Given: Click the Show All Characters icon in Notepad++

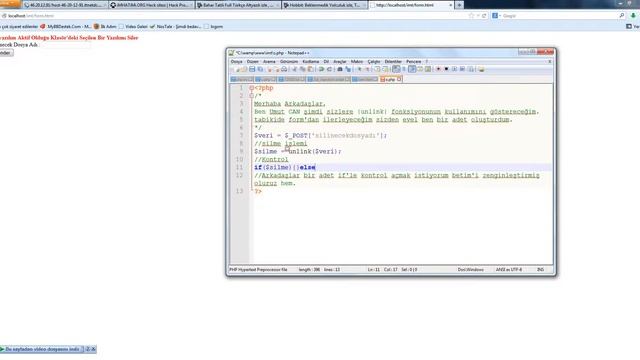Looking at the screenshot, I should click(404, 69).
